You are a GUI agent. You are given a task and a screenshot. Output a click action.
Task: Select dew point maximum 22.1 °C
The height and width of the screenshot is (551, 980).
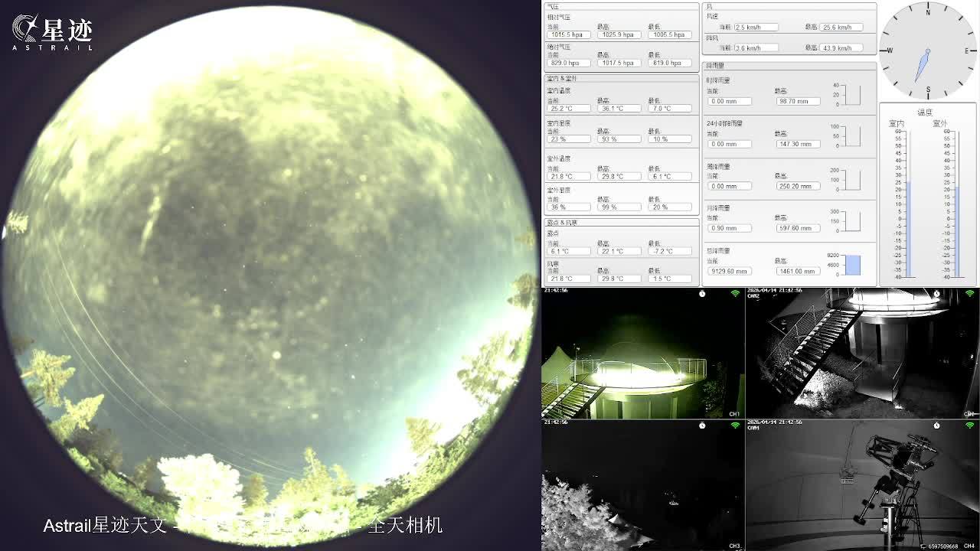[619, 251]
